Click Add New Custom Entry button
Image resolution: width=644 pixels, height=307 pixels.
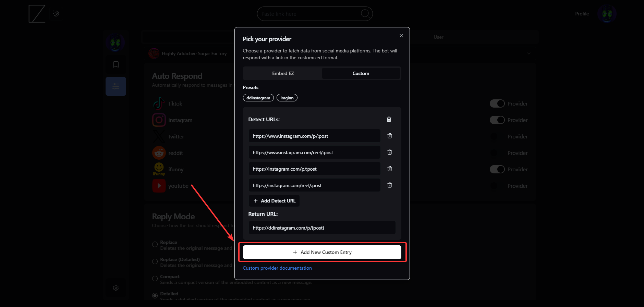click(x=322, y=252)
